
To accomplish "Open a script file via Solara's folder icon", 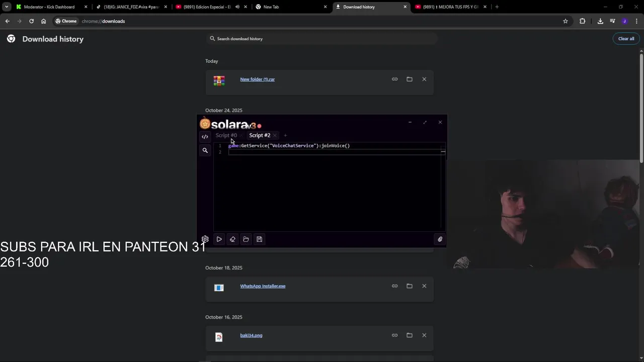I will tap(246, 239).
